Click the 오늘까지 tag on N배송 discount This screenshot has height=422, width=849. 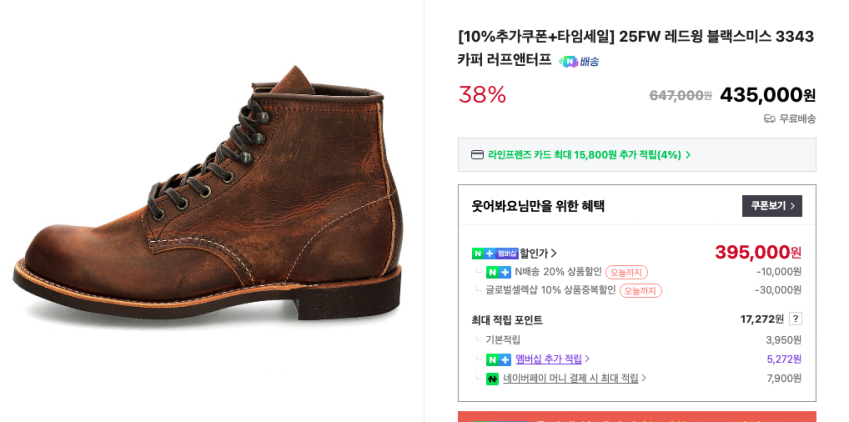pyautogui.click(x=626, y=272)
